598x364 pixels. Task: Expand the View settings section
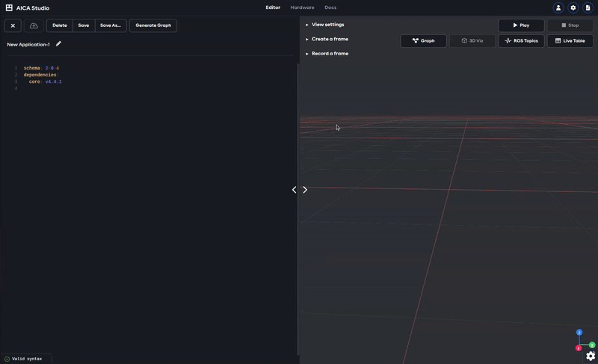pos(324,25)
